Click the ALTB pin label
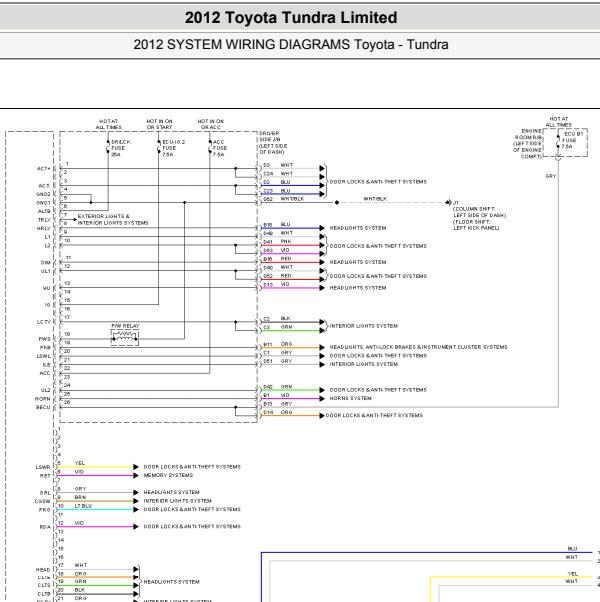 [44, 211]
